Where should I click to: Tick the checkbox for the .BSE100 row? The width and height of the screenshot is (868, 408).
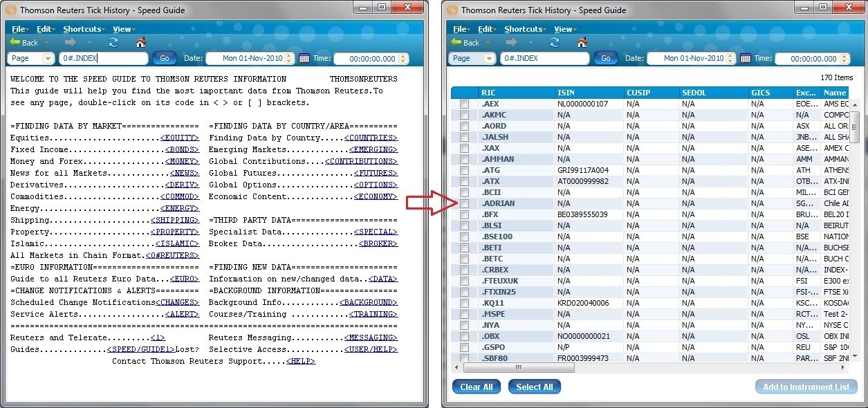(465, 237)
